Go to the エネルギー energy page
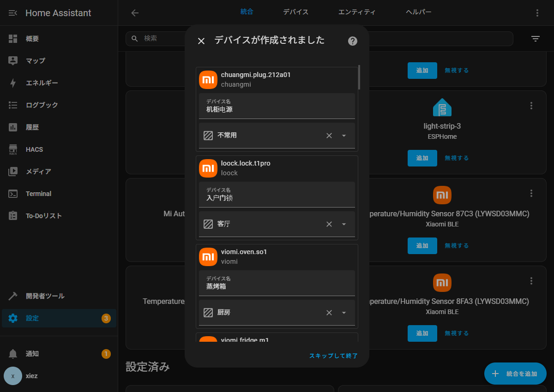The width and height of the screenshot is (554, 392). coord(59,83)
